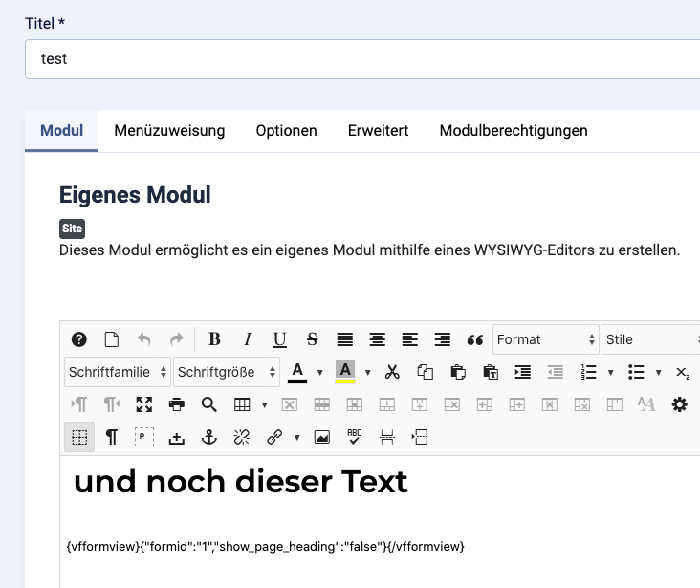The image size is (700, 588).
Task: Insert or edit a link
Action: pos(274,437)
